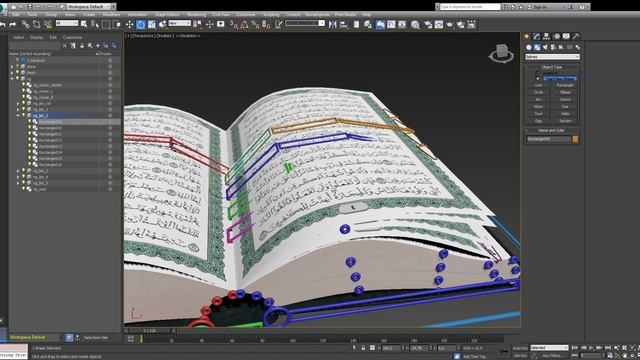Viewport: 640px width, 360px height.
Task: Click the Section object type button
Action: [565, 121]
